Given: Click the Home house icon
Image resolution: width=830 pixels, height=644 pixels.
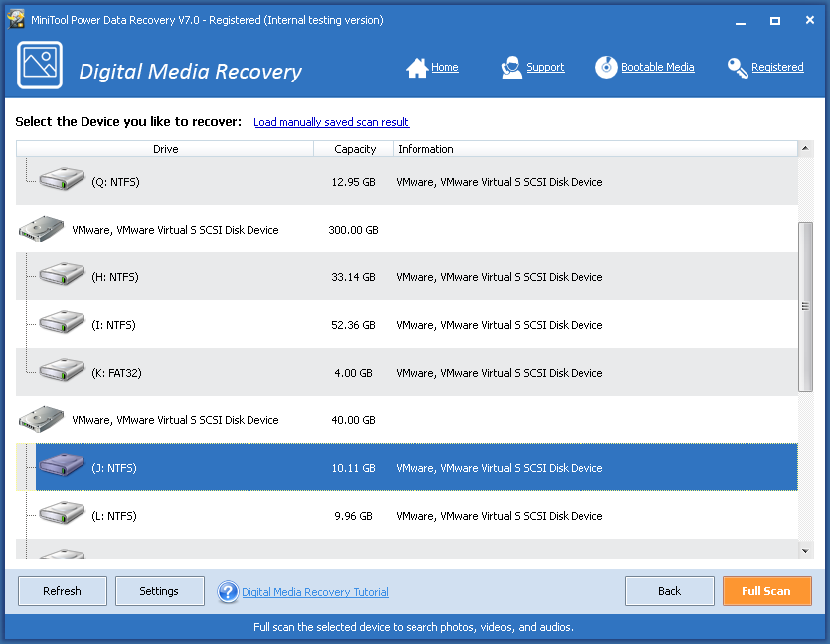Looking at the screenshot, I should (416, 68).
